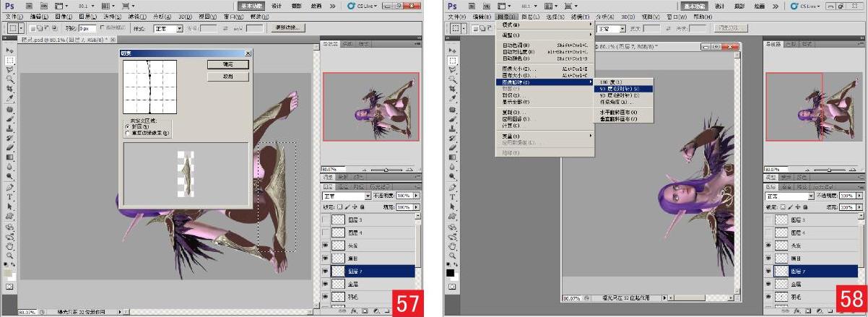Hide 羽毛 layer in right Layers panel
868x317 pixels.
point(768,297)
